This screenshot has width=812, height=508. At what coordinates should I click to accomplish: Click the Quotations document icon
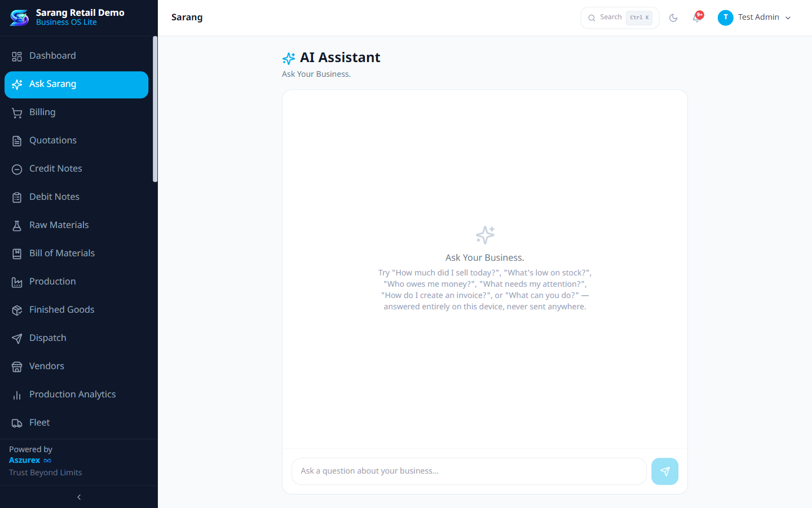[x=17, y=141]
